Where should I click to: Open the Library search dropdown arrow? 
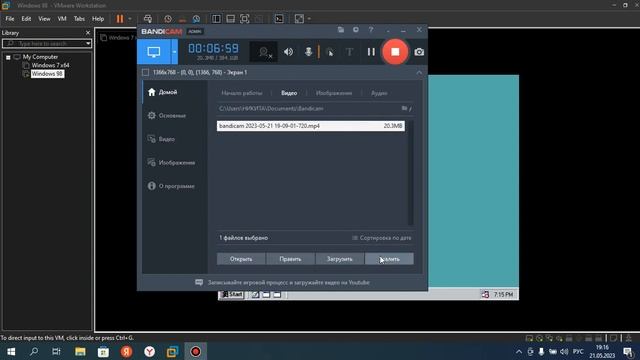(88, 43)
